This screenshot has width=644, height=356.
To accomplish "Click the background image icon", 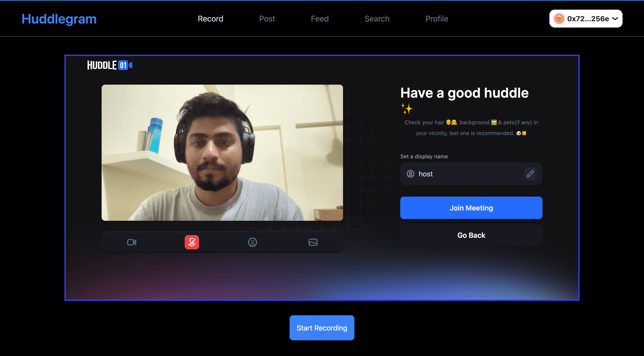I will pos(313,242).
